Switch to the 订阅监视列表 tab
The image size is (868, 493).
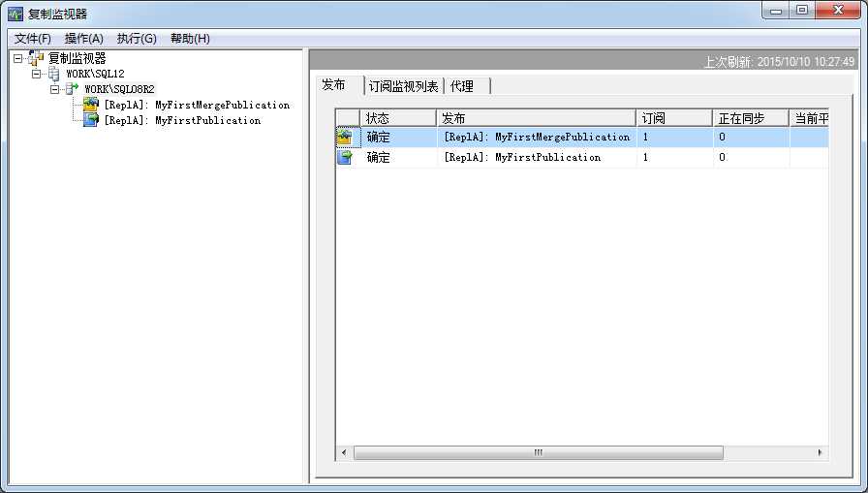pyautogui.click(x=404, y=86)
